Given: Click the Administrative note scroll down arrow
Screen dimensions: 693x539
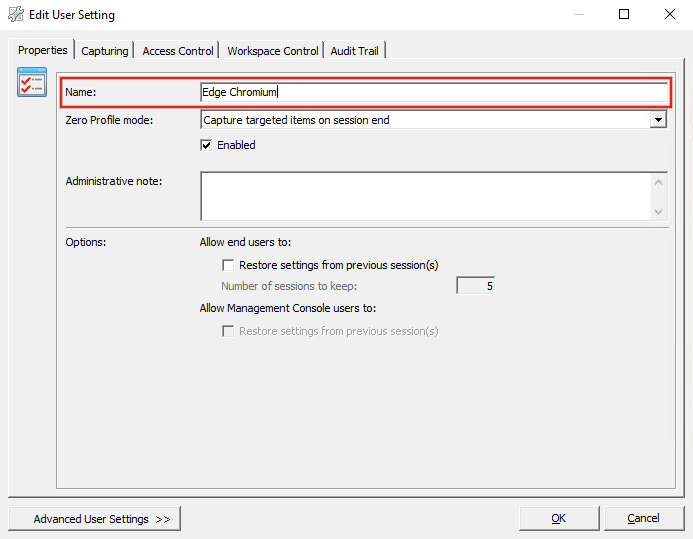Looking at the screenshot, I should (x=659, y=211).
